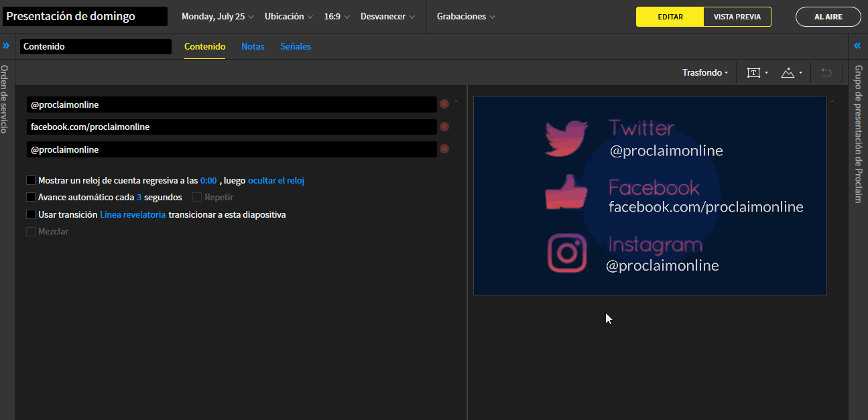Screen dimensions: 868x420
Task: Click the Facebook thumbs-up icon in preview
Action: coord(566,192)
